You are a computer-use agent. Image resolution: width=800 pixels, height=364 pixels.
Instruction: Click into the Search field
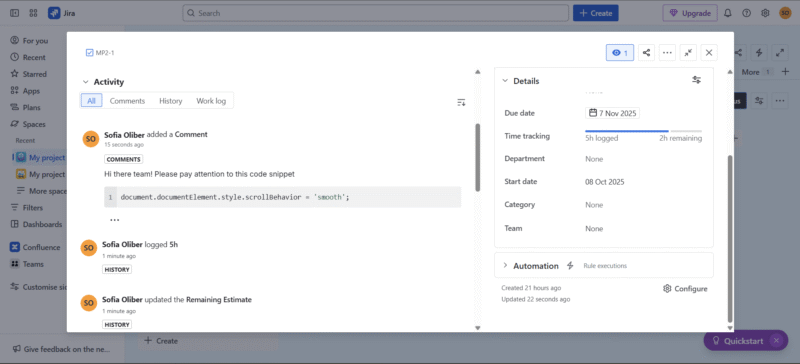pos(376,13)
